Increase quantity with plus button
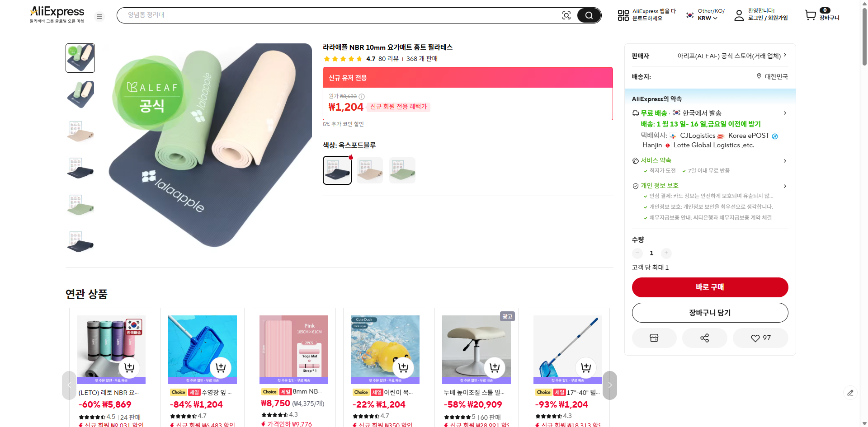This screenshot has height=427, width=868. click(666, 253)
